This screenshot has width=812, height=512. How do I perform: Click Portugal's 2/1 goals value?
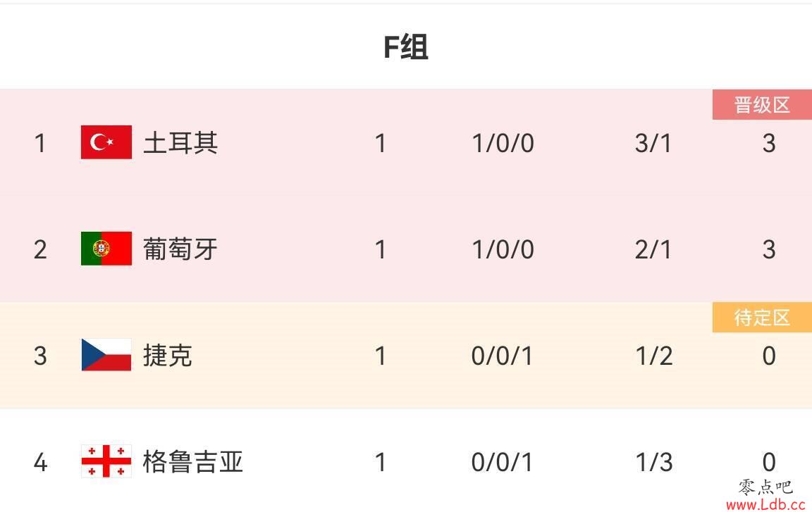(x=653, y=250)
